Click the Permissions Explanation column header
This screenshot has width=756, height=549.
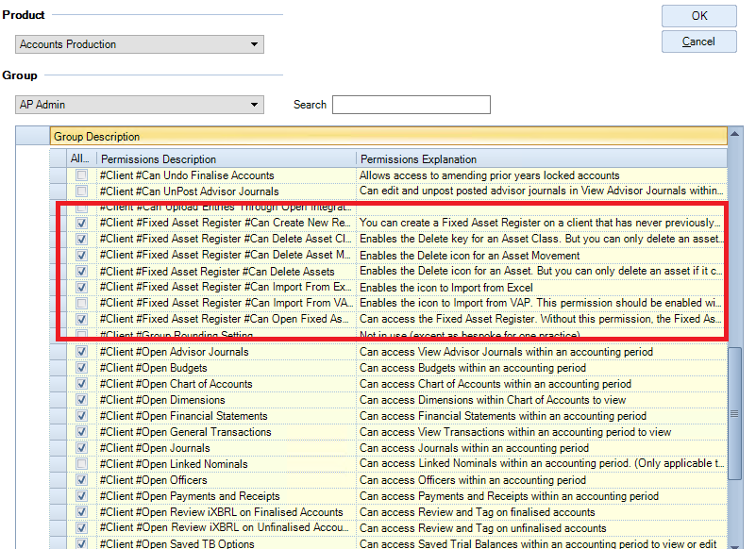pyautogui.click(x=542, y=159)
